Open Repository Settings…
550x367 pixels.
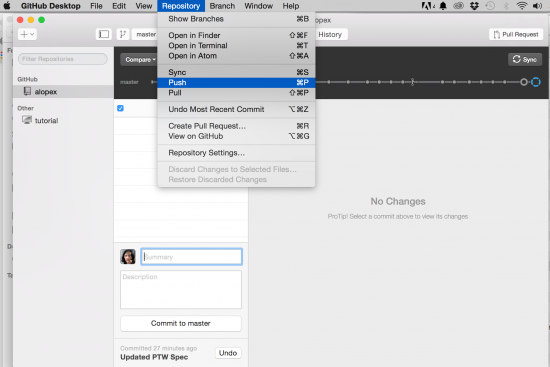[x=236, y=153]
